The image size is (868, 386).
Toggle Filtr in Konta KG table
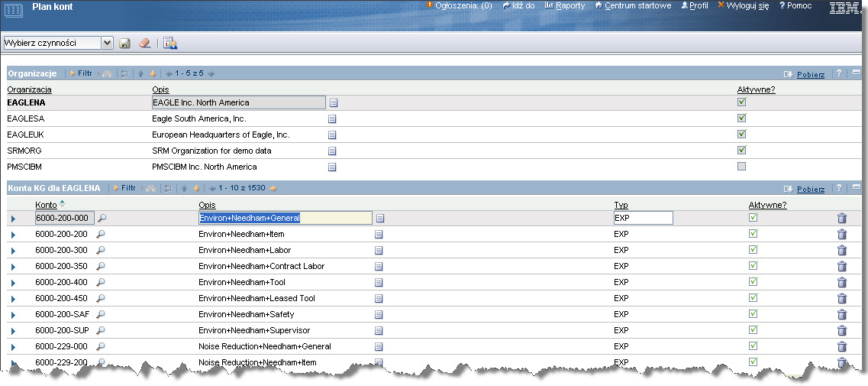[x=124, y=189]
